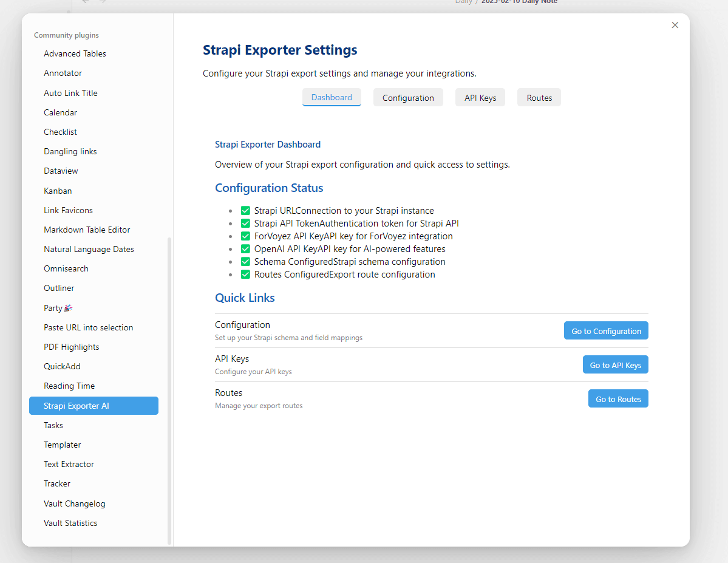Select Templater in the plugin list
The image size is (728, 563).
[62, 445]
